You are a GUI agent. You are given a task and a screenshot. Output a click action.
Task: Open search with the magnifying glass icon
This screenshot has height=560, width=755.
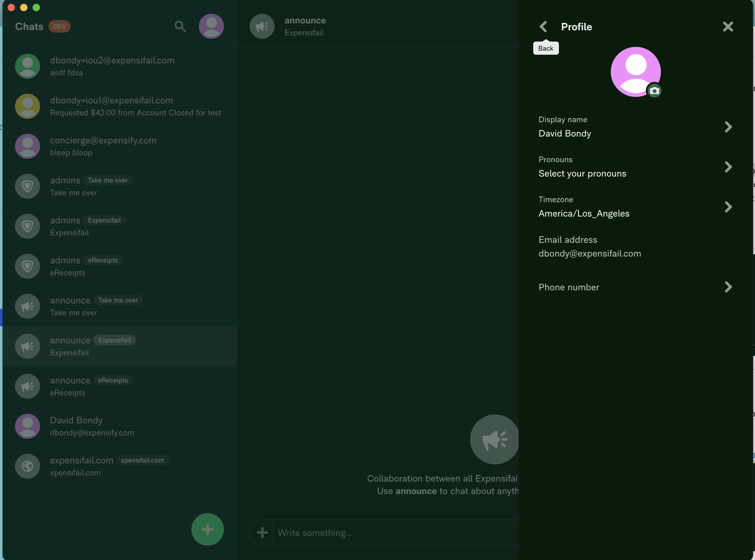(180, 27)
